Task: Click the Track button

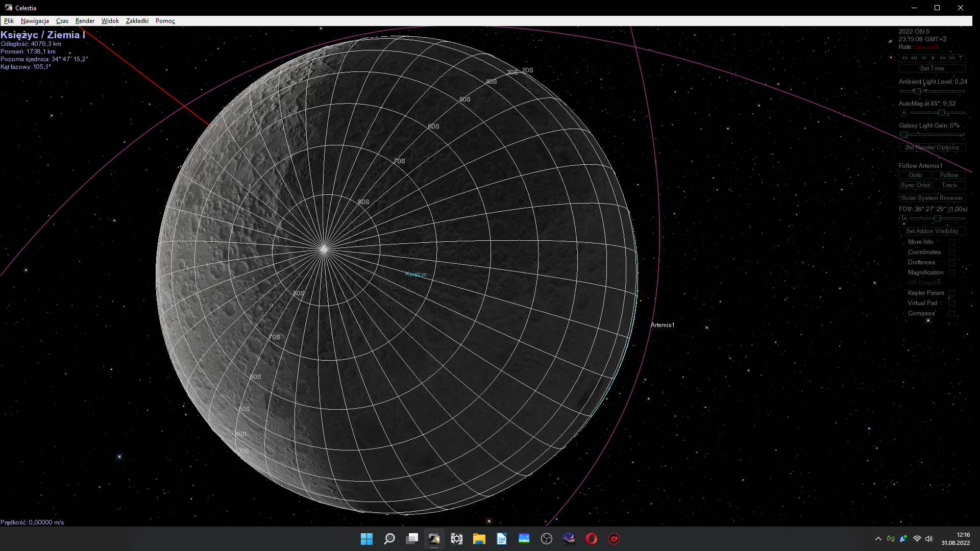Action: (949, 185)
